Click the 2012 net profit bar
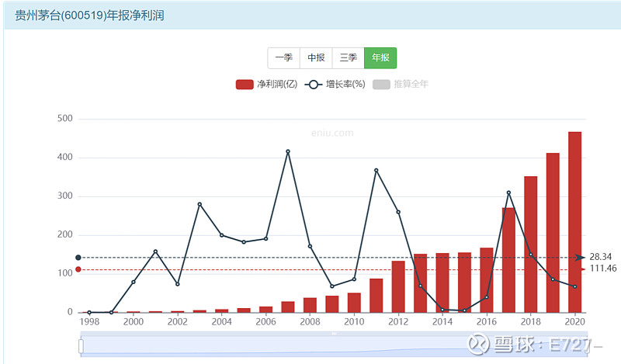 (398, 286)
